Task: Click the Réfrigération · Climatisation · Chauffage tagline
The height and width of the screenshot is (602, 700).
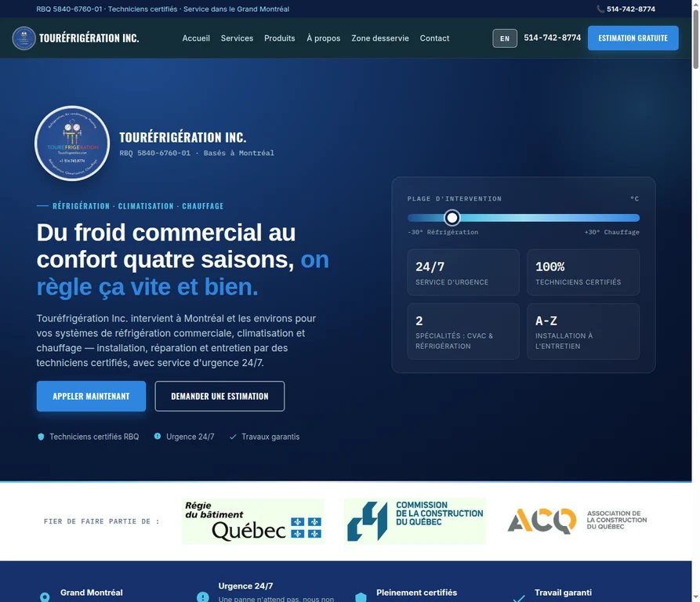Action: pyautogui.click(x=138, y=205)
